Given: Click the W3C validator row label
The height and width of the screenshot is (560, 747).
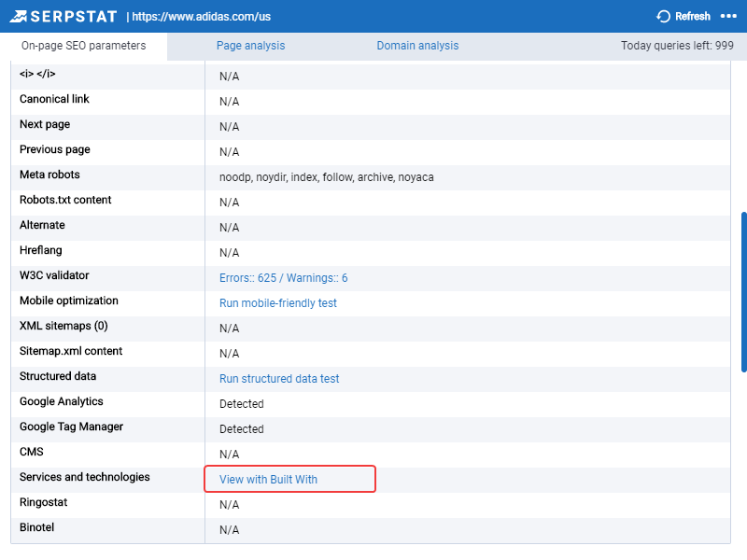Looking at the screenshot, I should [x=54, y=275].
